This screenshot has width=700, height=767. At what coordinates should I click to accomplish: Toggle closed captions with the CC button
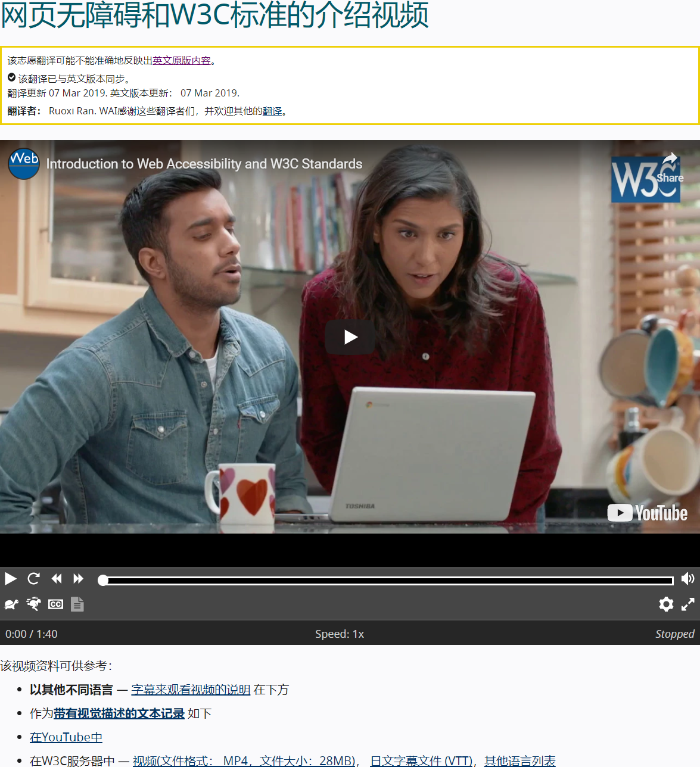55,604
